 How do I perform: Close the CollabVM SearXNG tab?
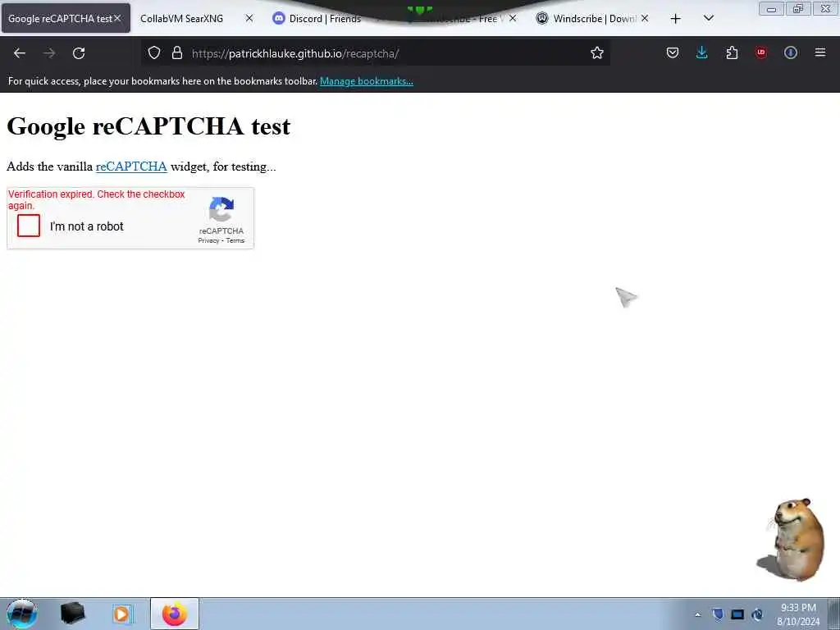(x=249, y=18)
